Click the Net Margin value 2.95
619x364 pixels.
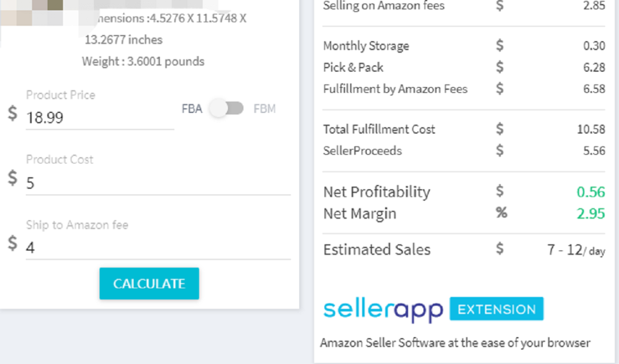pos(590,214)
